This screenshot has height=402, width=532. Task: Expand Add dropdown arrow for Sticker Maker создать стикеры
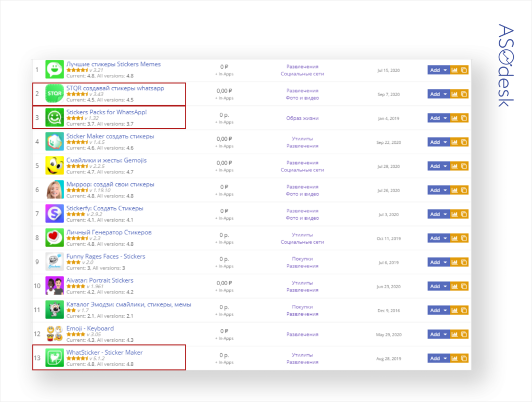(x=445, y=142)
